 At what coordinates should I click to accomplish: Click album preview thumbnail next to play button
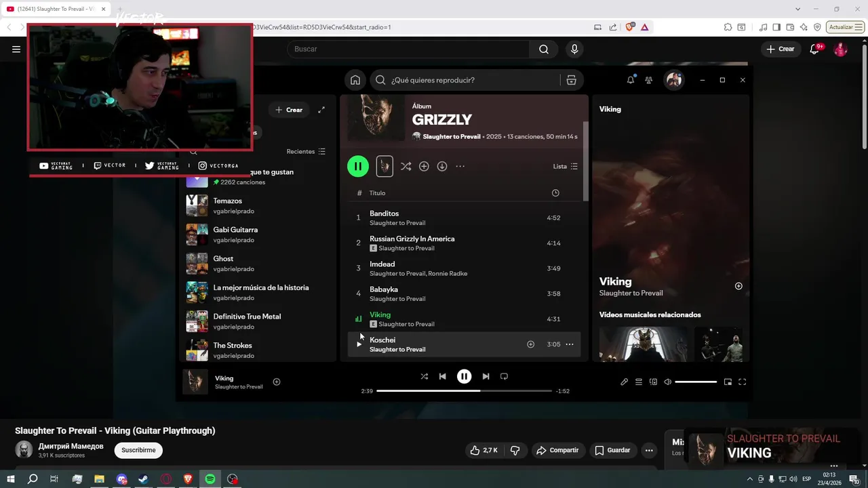pyautogui.click(x=384, y=166)
